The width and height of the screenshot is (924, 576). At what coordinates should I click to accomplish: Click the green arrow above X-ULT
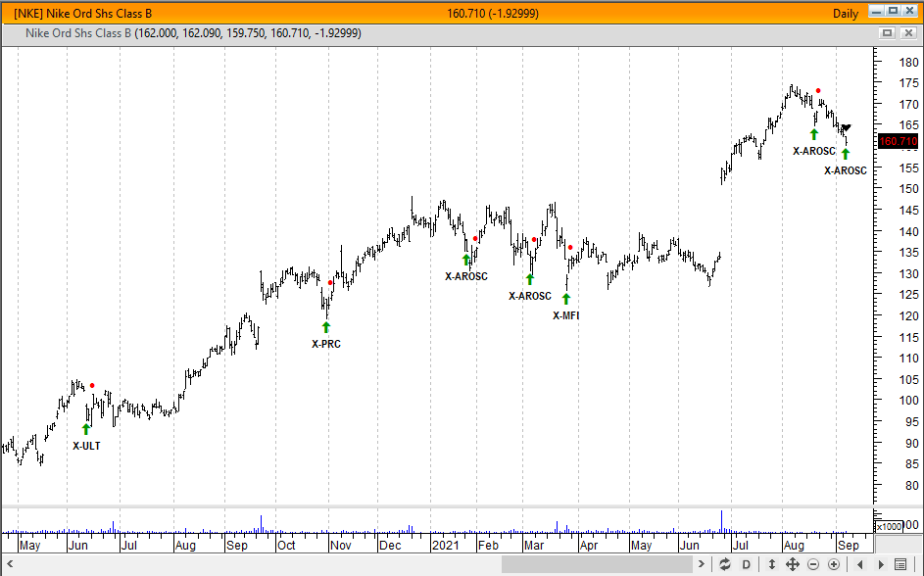pos(86,429)
